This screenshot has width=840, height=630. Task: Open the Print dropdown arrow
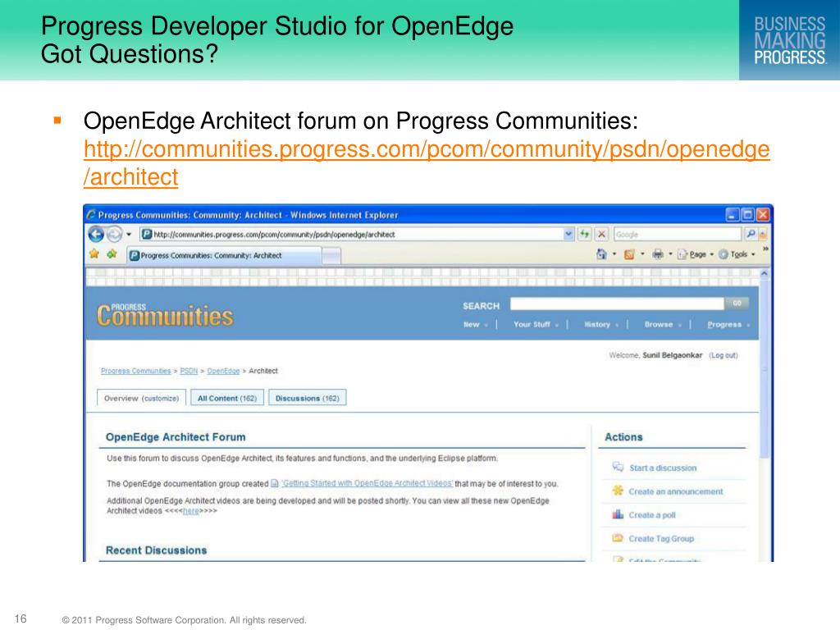click(670, 254)
